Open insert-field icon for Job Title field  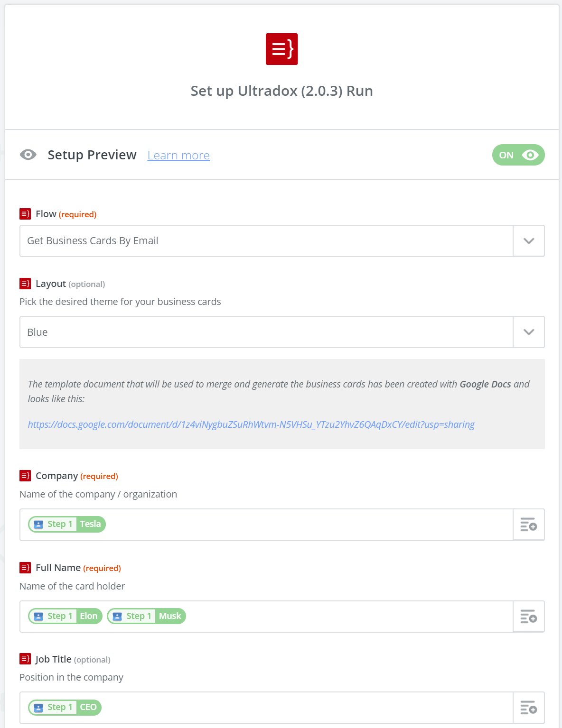click(528, 708)
